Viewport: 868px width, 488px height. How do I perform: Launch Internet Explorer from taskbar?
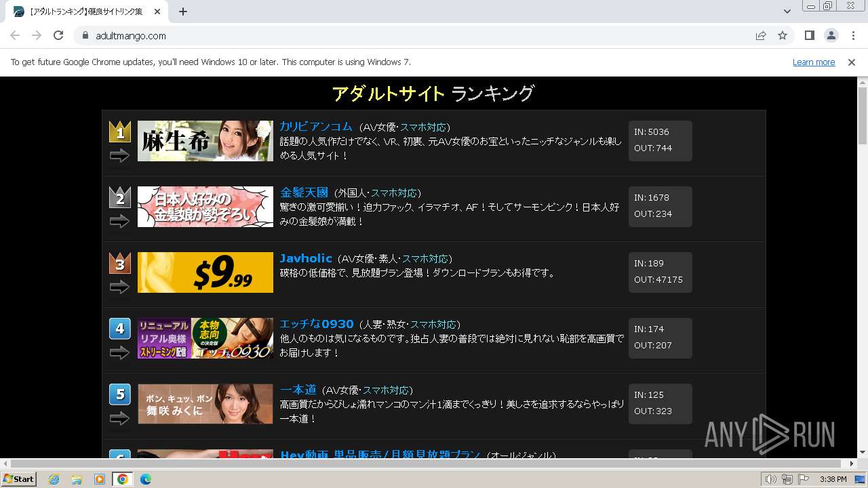(54, 479)
